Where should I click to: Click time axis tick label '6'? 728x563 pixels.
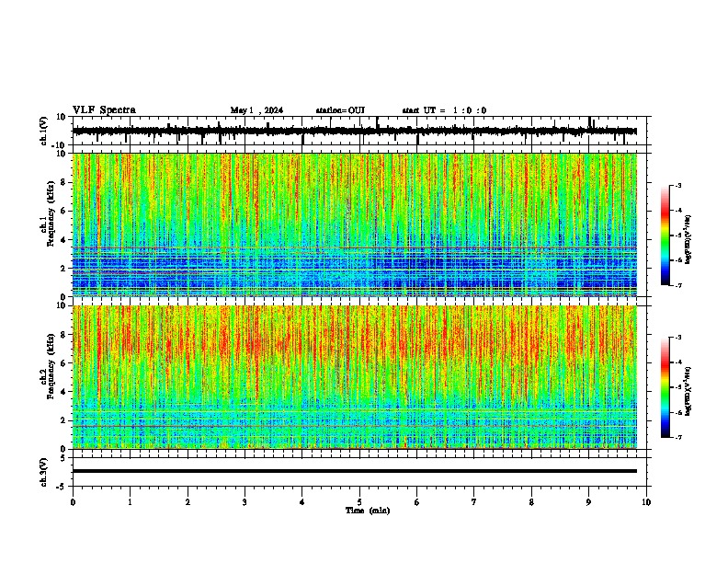[417, 502]
